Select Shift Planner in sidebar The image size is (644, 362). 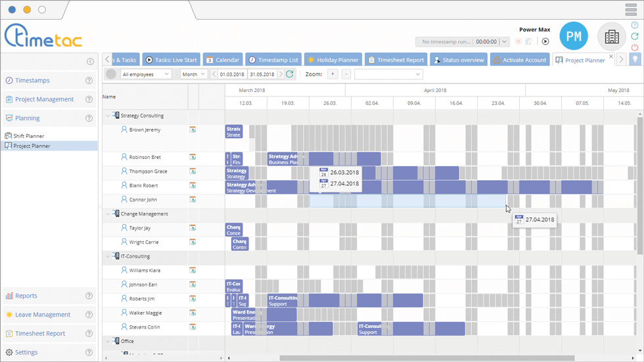point(28,136)
